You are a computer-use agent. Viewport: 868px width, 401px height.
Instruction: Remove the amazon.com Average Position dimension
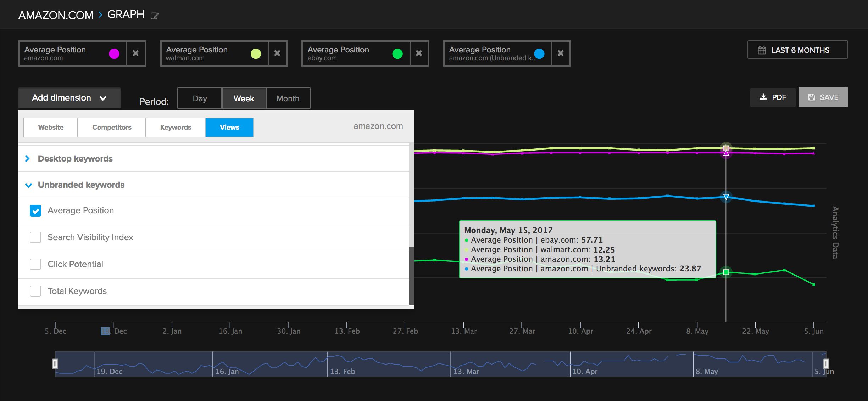pyautogui.click(x=135, y=53)
